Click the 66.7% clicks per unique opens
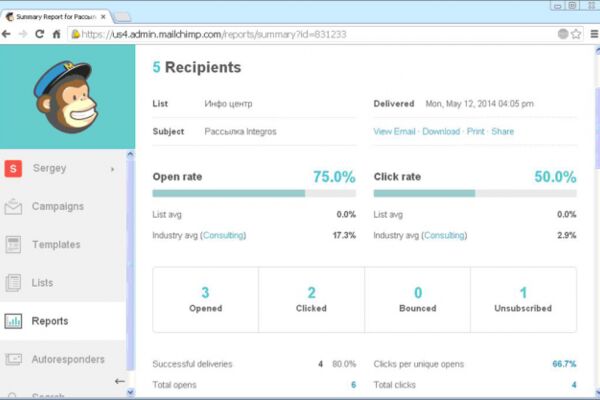Image resolution: width=600 pixels, height=400 pixels. [564, 364]
